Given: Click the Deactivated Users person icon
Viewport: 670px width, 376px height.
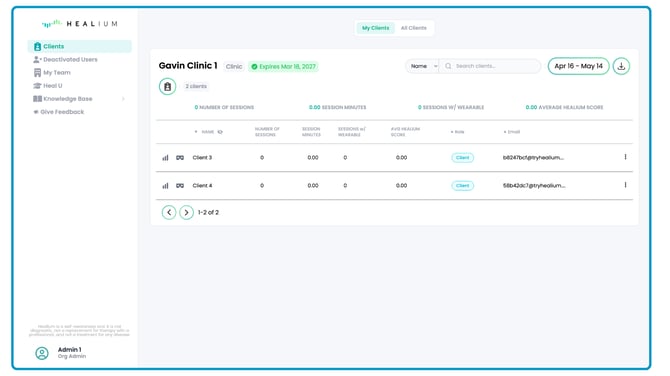Looking at the screenshot, I should point(37,59).
